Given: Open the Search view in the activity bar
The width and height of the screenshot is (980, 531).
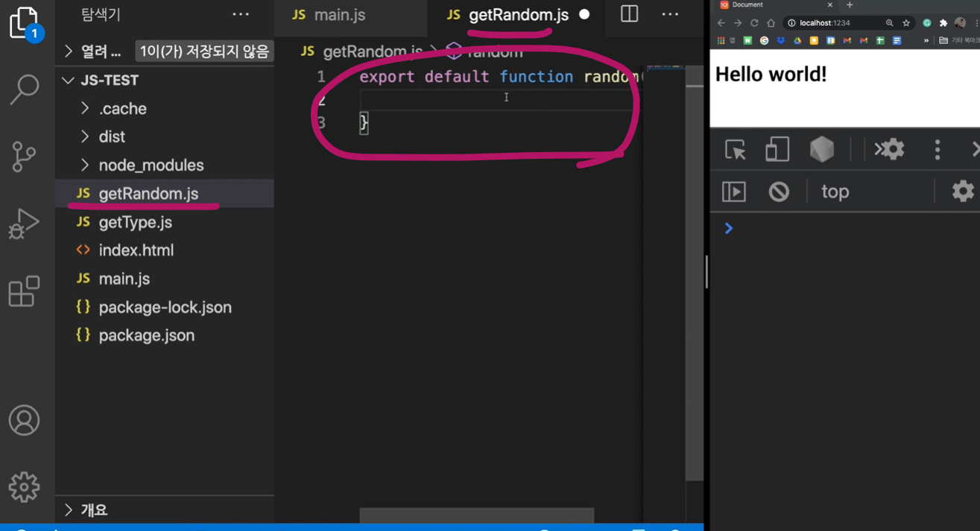Looking at the screenshot, I should (24, 90).
